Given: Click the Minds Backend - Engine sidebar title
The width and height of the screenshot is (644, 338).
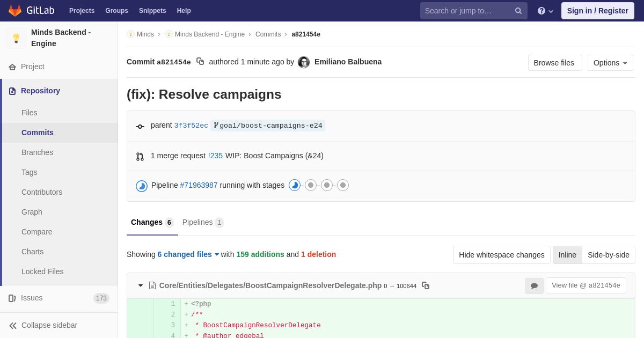Looking at the screenshot, I should point(61,38).
